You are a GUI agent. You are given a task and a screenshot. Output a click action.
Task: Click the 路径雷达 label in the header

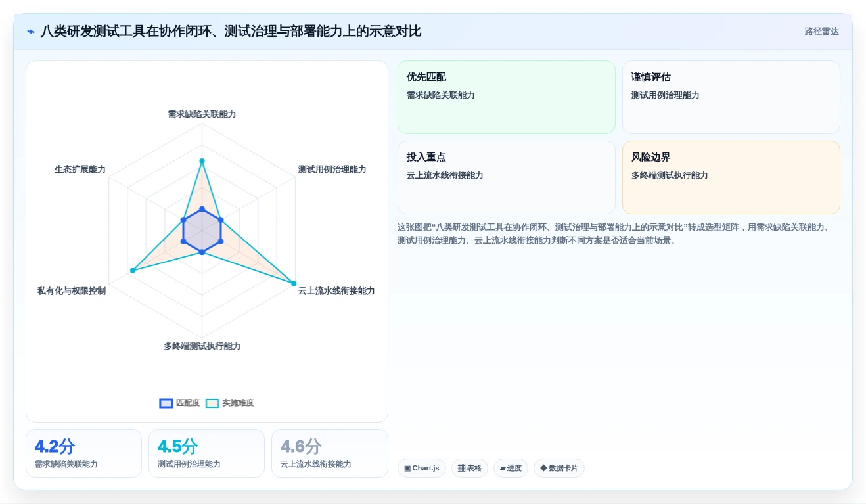[x=821, y=32]
